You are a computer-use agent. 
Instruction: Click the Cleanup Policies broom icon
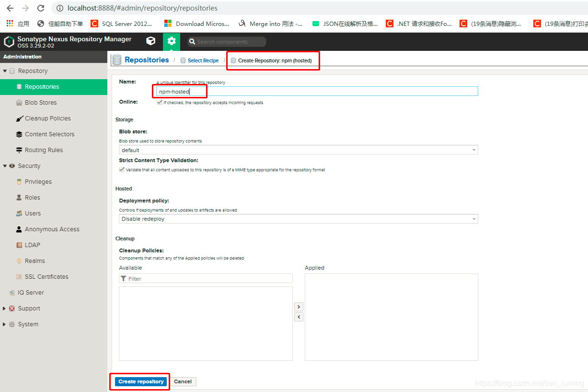[19, 119]
